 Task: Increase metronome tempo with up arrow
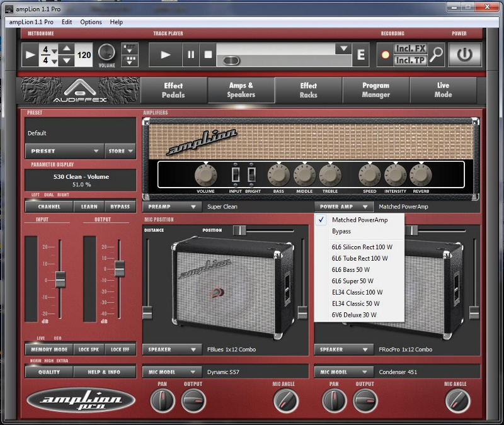click(67, 49)
